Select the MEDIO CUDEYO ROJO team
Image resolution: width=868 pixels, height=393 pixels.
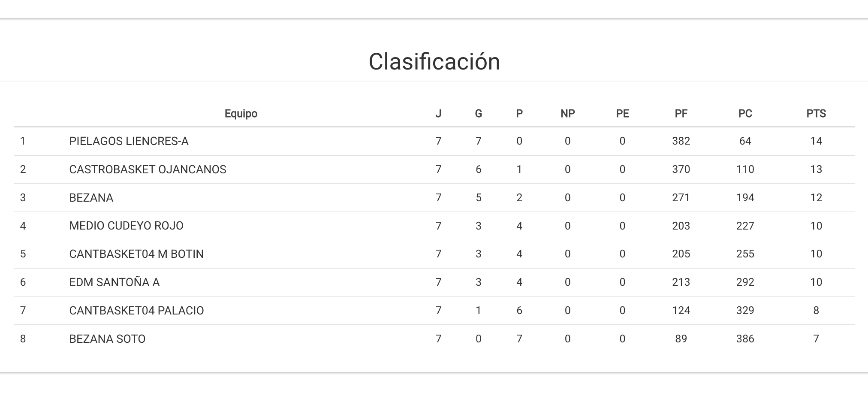click(x=126, y=226)
